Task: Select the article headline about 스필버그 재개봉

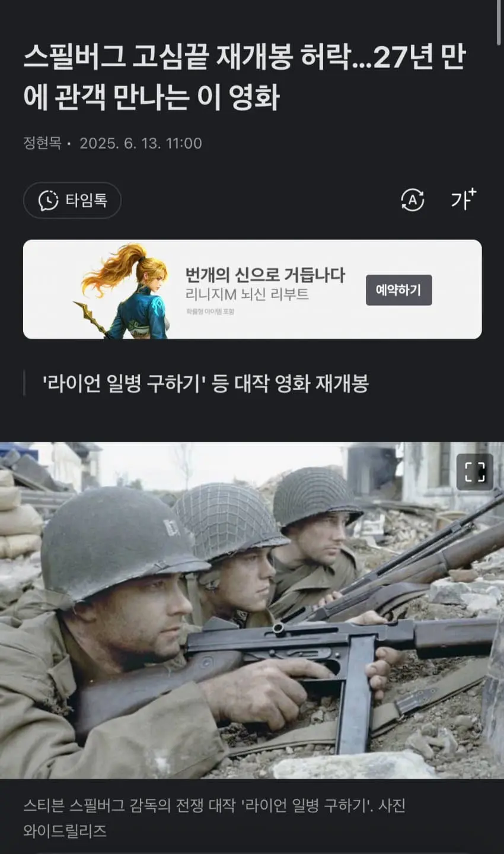Action: pos(245,77)
